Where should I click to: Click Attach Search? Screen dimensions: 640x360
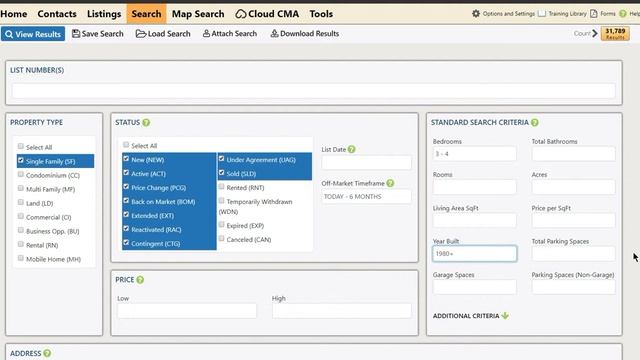pos(230,34)
